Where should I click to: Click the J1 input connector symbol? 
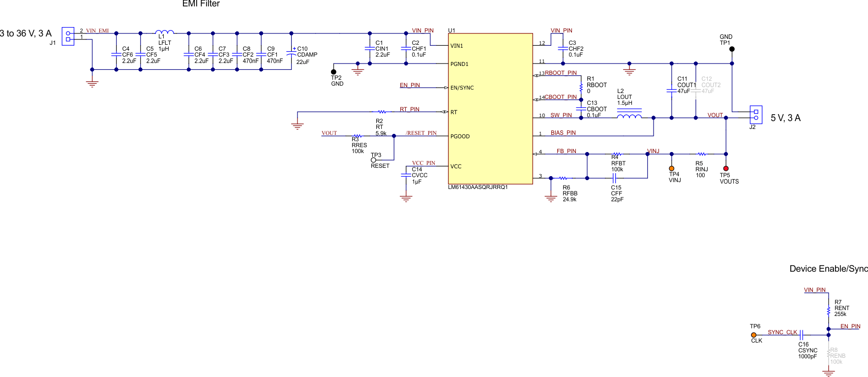(x=68, y=36)
